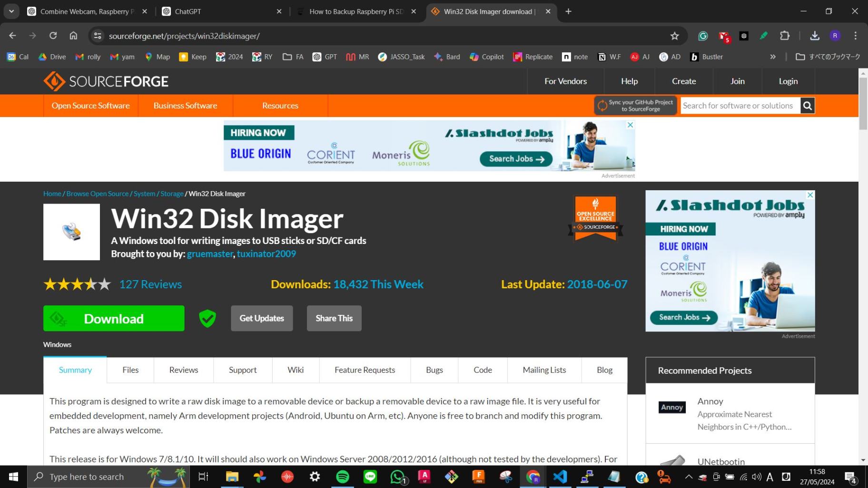Open the Feature Requests tab
Screen dimensions: 868x488
click(x=365, y=370)
